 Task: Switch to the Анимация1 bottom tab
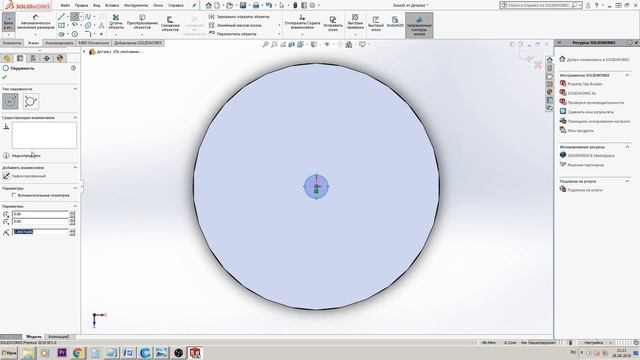click(x=59, y=337)
